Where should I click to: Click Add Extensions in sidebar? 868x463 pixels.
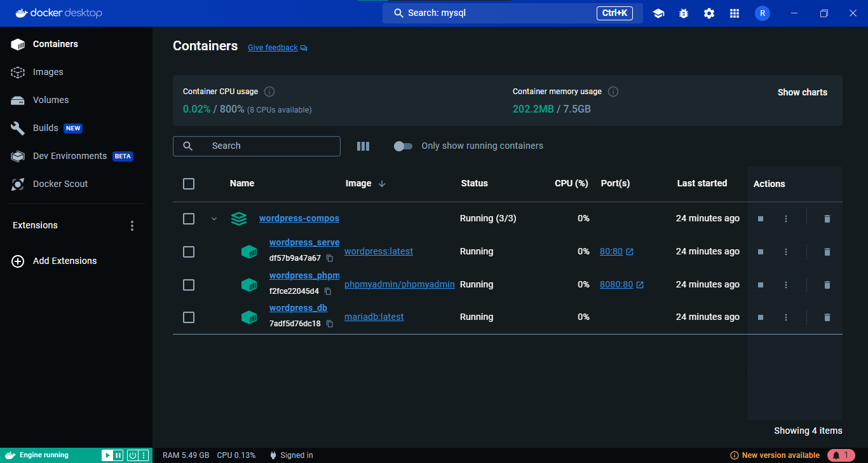click(55, 261)
